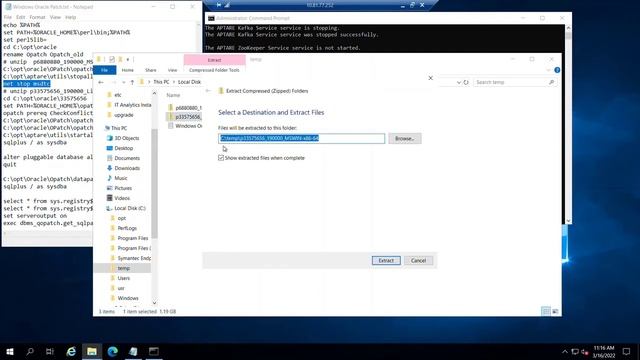Open Documents in navigation pane
Viewport: 640px width, 360px height.
(127, 158)
